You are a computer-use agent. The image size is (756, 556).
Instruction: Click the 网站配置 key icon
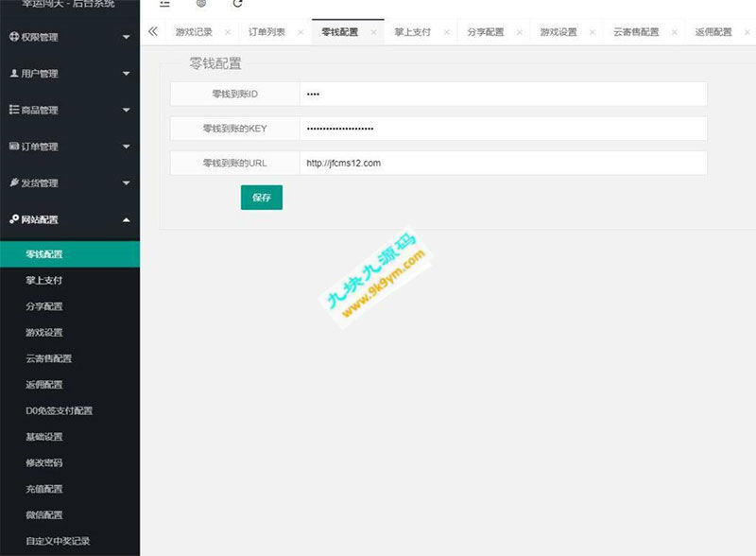(x=14, y=219)
